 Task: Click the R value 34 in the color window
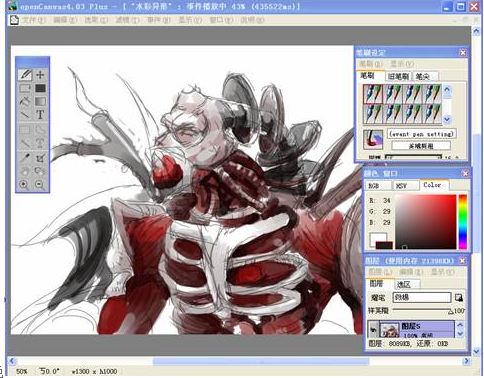[x=387, y=200]
